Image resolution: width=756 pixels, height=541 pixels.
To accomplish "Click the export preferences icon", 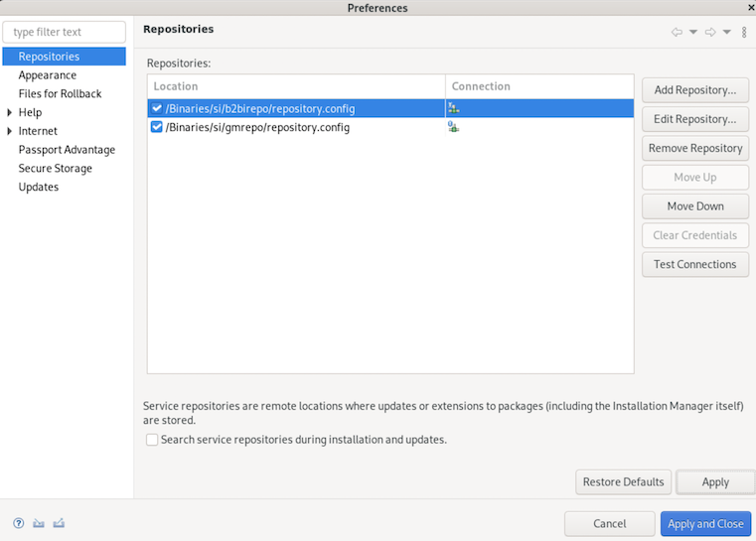I will (x=60, y=523).
